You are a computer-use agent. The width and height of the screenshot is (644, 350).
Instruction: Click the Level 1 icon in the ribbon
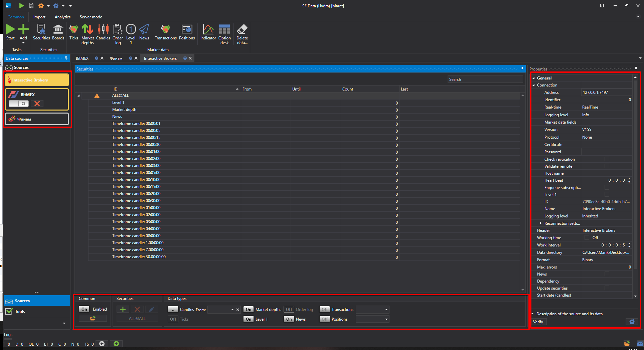click(x=131, y=29)
